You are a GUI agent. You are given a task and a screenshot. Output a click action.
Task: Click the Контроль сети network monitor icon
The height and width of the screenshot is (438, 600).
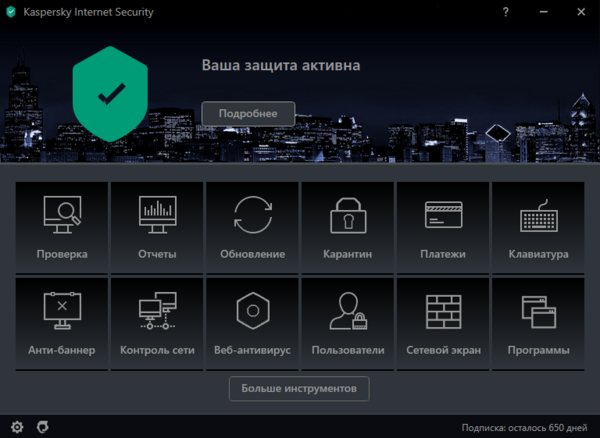(157, 313)
